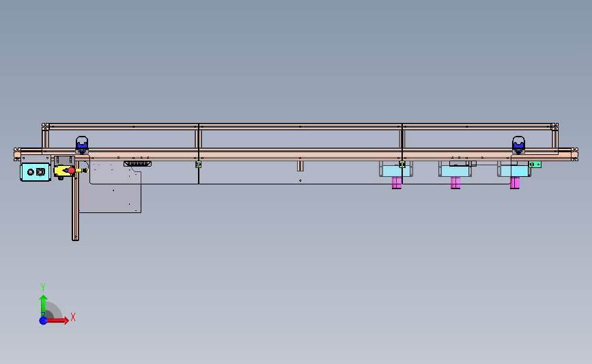The image size is (592, 364).
Task: Select the middle magenta cylinder
Action: (x=455, y=183)
